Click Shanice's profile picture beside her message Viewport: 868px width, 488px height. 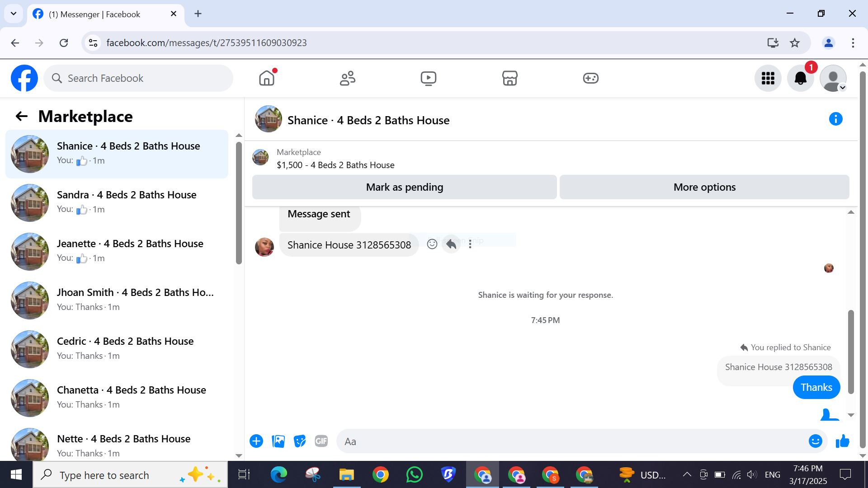pos(264,247)
